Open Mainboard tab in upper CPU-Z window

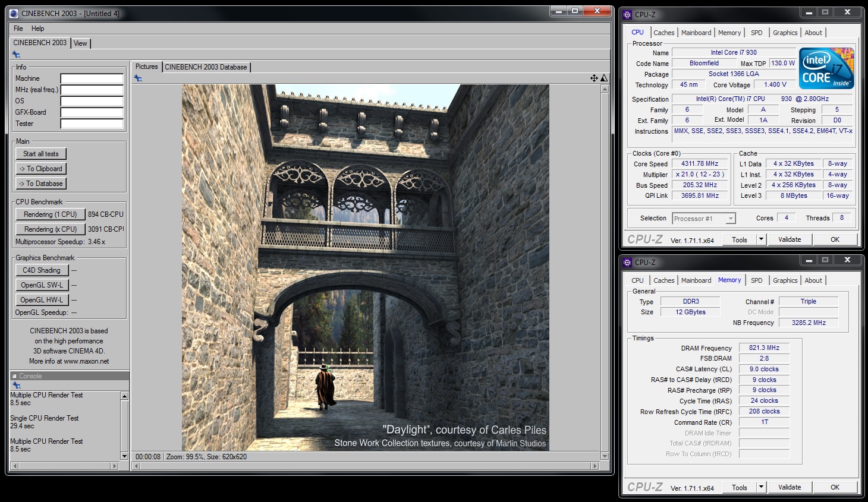[x=696, y=33]
